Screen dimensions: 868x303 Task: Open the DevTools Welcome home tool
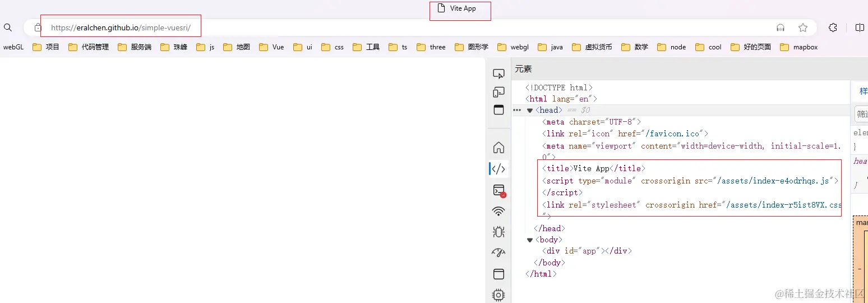point(498,148)
